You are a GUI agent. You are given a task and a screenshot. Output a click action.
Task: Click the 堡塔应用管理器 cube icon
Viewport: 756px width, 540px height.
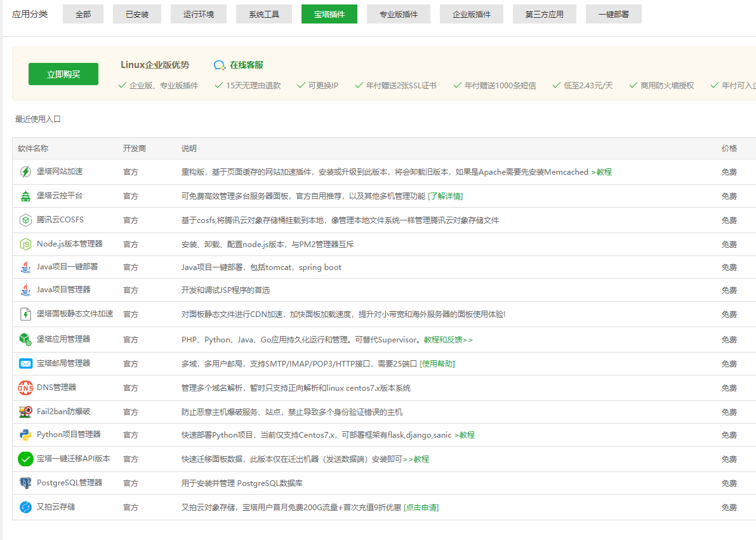pos(25,340)
